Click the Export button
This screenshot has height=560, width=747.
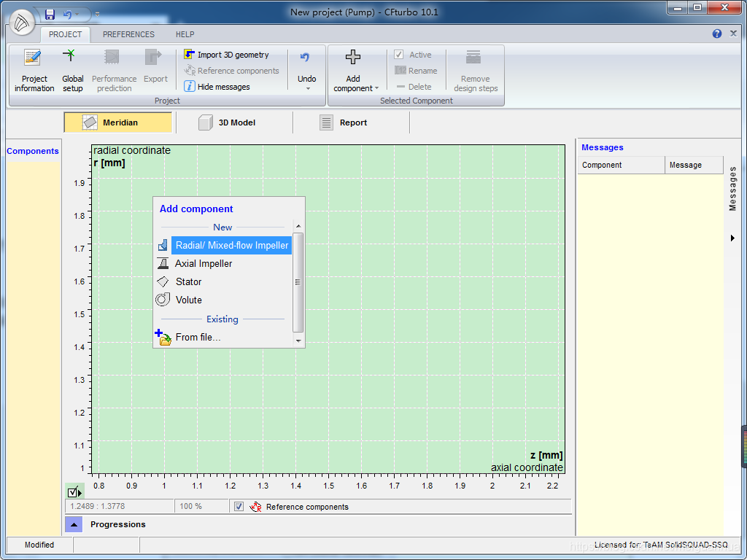pyautogui.click(x=155, y=66)
